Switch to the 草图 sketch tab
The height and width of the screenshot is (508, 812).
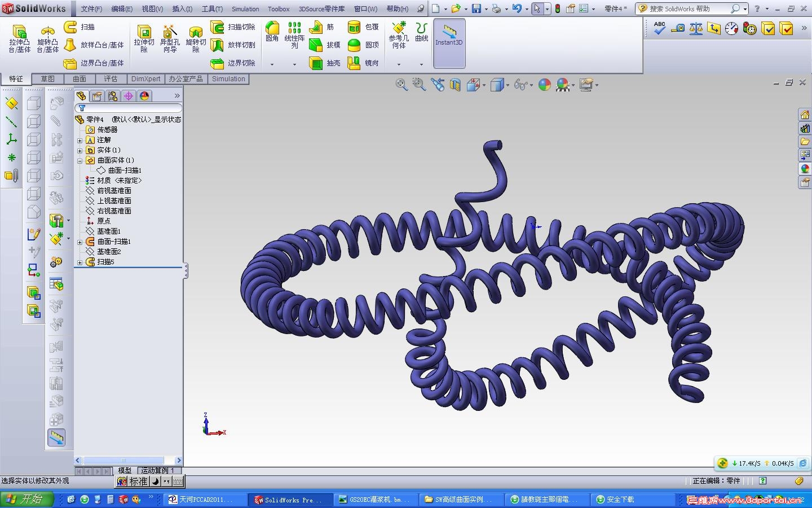coord(47,79)
